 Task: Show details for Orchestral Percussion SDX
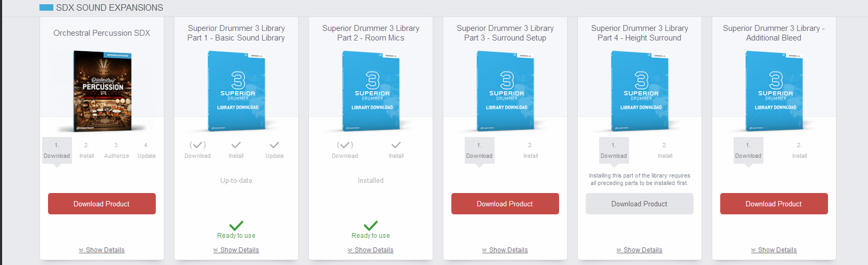click(102, 250)
